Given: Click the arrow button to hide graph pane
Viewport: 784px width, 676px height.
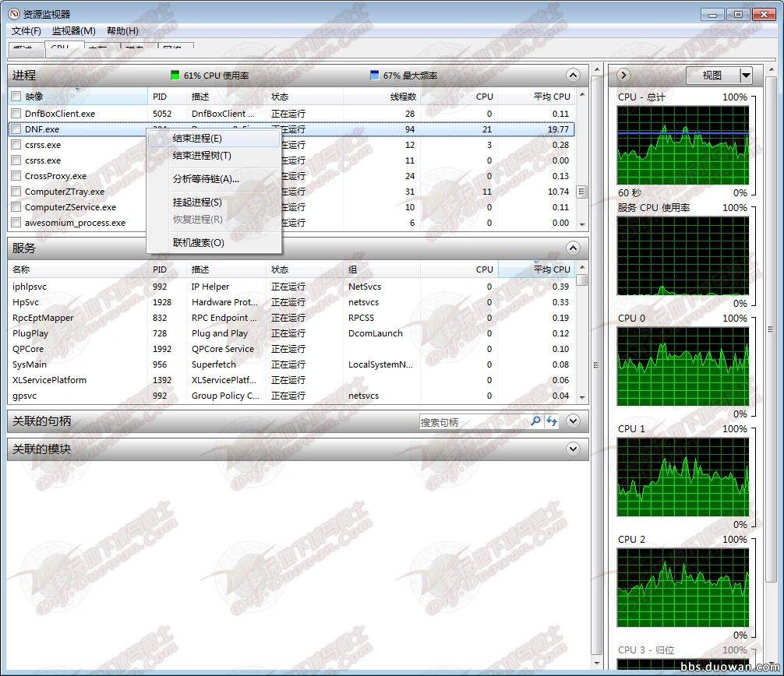Looking at the screenshot, I should click(x=623, y=76).
